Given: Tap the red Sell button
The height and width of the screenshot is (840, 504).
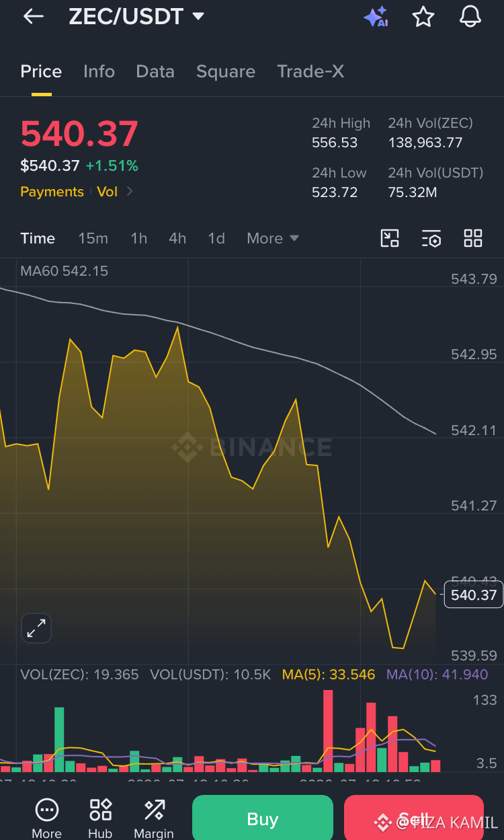Looking at the screenshot, I should (413, 818).
